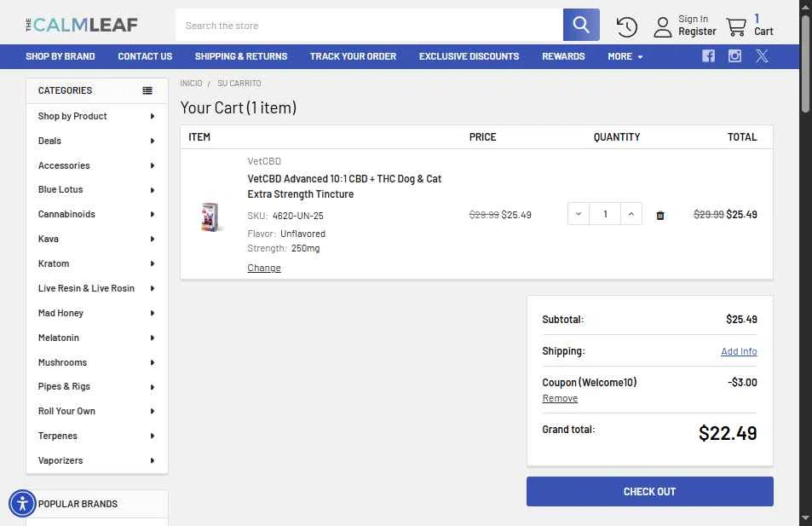Click The Calm Leaf logo

point(82,25)
